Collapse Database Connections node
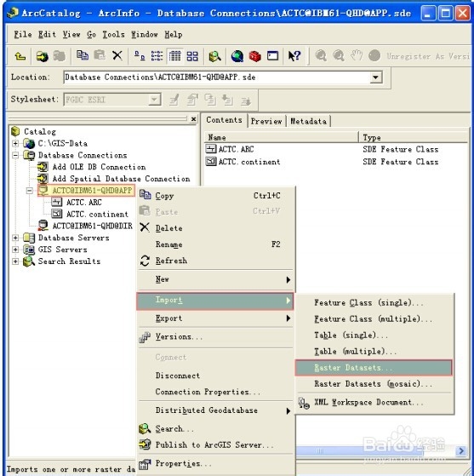The image size is (474, 476). (15, 156)
